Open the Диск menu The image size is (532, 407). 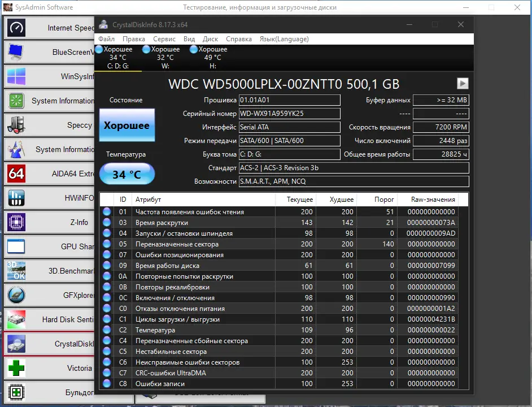pos(210,39)
